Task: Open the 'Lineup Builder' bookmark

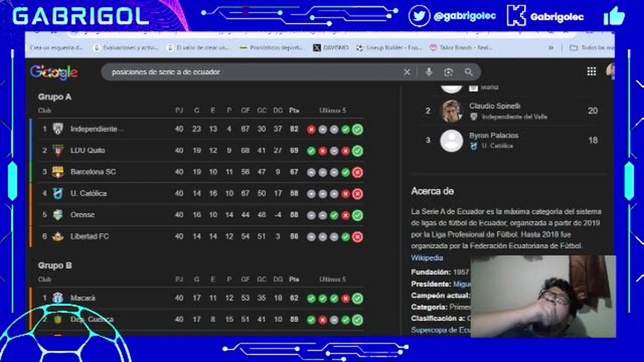Action: (389, 48)
